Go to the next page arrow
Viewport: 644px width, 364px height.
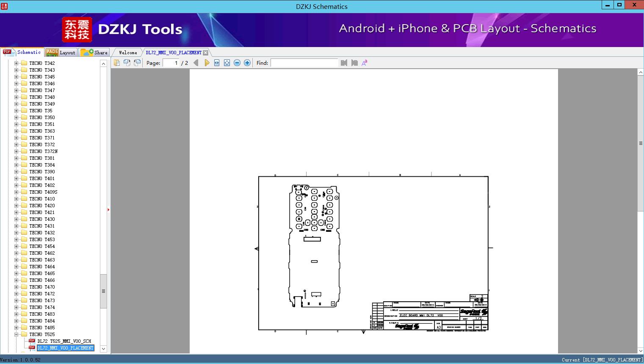(x=207, y=63)
